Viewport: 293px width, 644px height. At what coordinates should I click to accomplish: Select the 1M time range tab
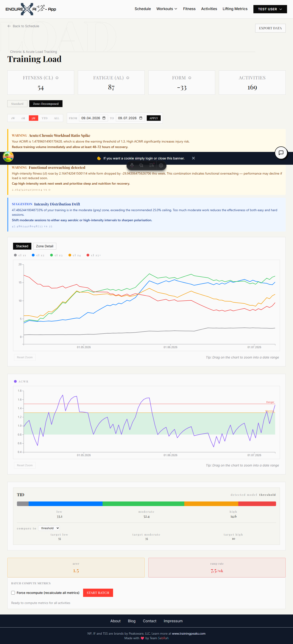click(23, 118)
